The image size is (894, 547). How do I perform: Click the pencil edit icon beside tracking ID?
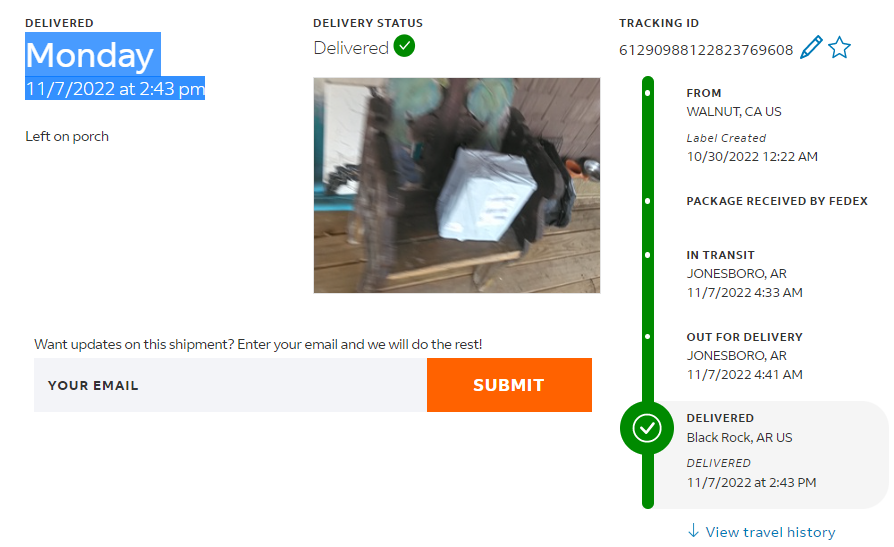811,47
